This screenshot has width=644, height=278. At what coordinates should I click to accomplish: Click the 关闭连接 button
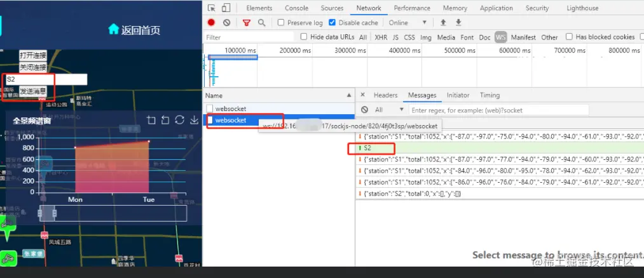(x=33, y=67)
